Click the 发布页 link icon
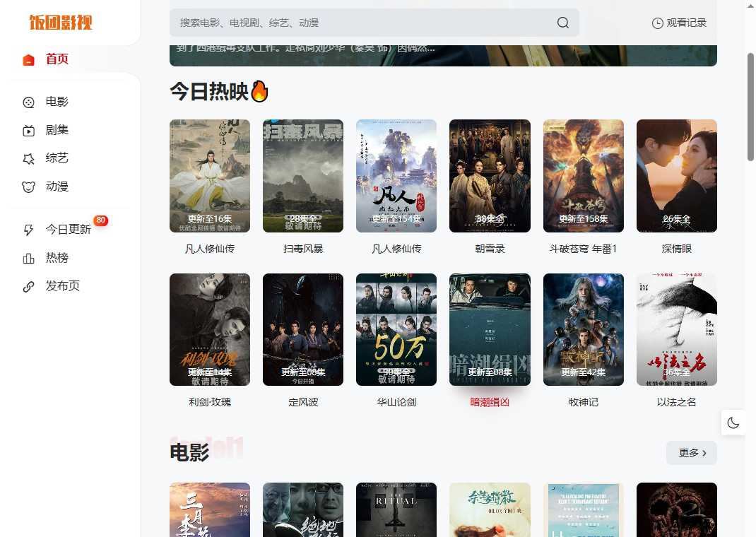The height and width of the screenshot is (537, 756). coord(28,286)
